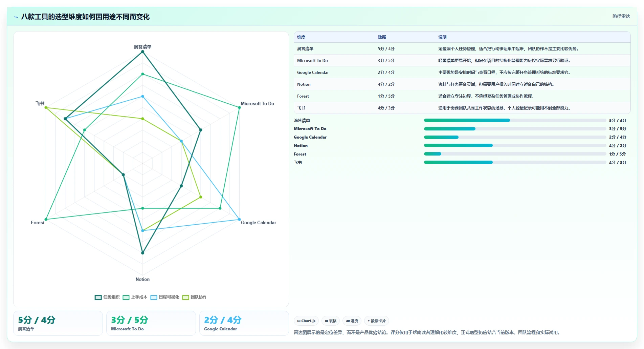The width and height of the screenshot is (644, 349).
Task: Click the small icon before the page title
Action: [16, 17]
